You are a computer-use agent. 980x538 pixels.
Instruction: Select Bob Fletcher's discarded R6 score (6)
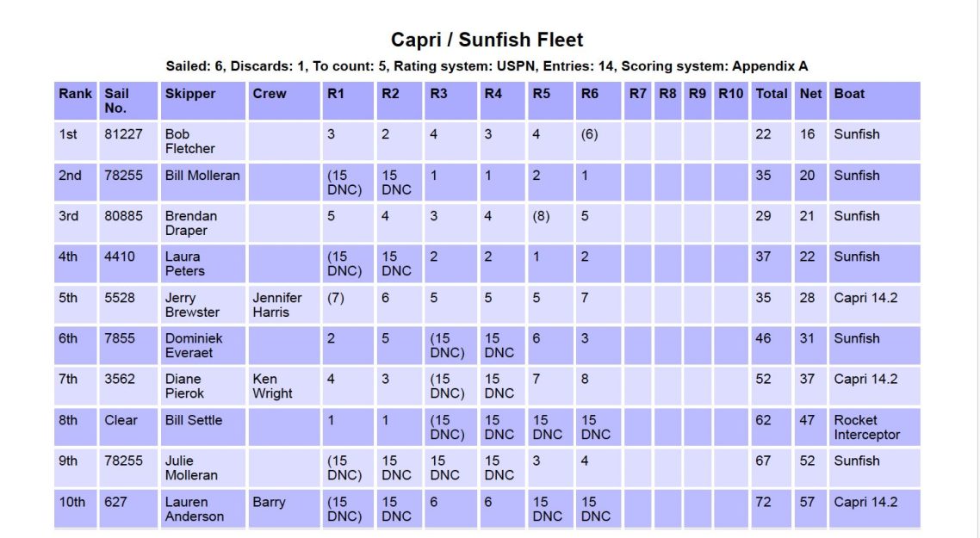pos(589,134)
